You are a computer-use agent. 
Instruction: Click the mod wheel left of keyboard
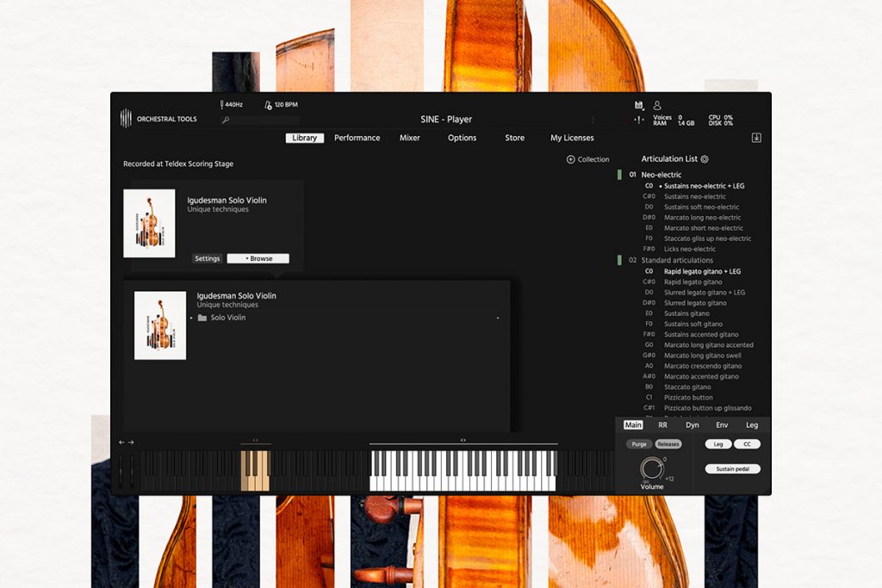point(132,471)
